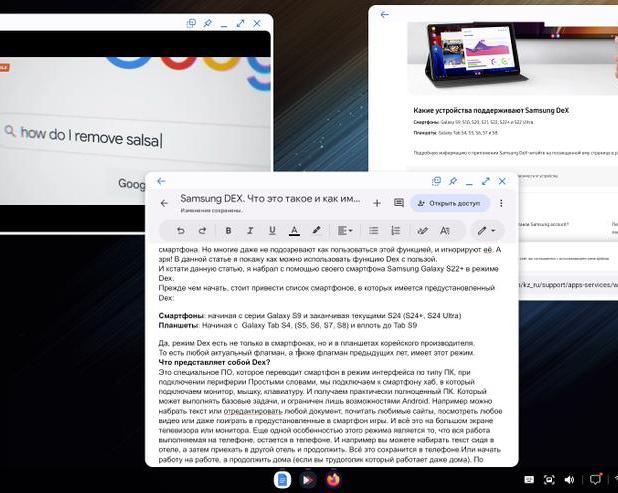This screenshot has width=618, height=493.
Task: Undo the last edit in Google Docs
Action: point(181,231)
